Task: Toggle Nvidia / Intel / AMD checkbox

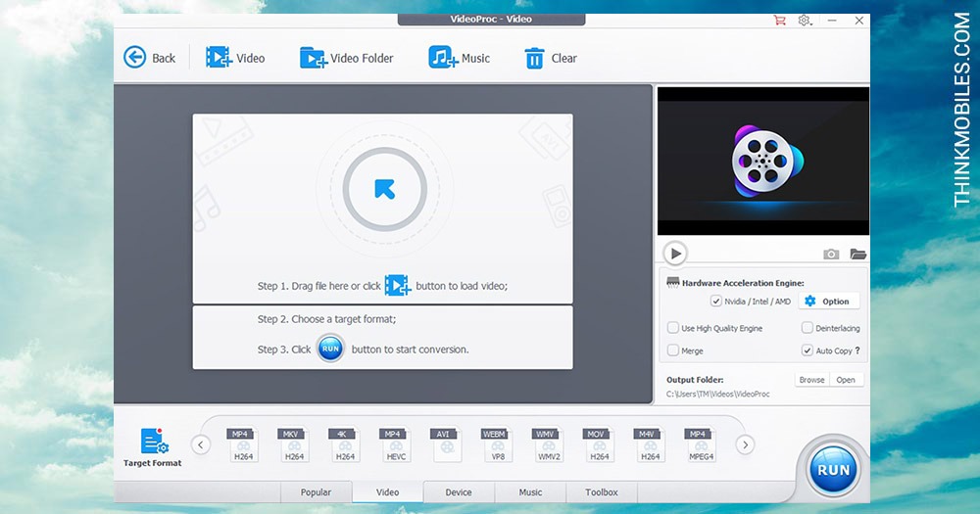Action: tap(716, 301)
